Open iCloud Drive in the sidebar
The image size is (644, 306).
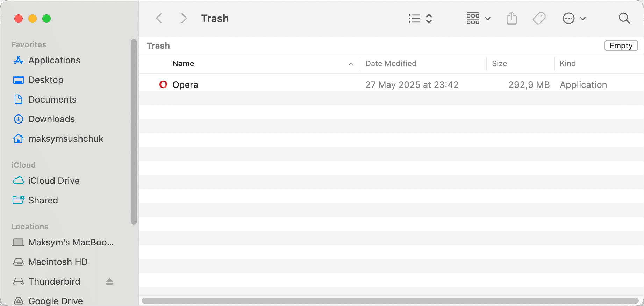[x=54, y=181]
